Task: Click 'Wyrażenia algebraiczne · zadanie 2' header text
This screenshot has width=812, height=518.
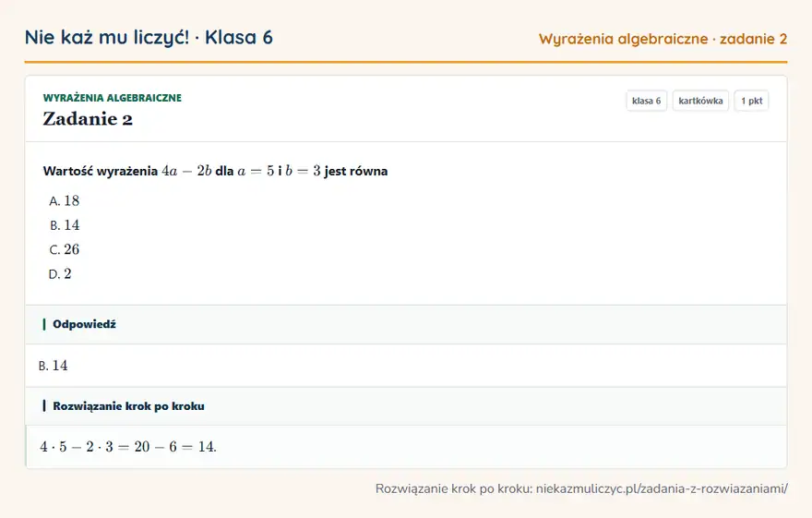Action: coord(663,39)
